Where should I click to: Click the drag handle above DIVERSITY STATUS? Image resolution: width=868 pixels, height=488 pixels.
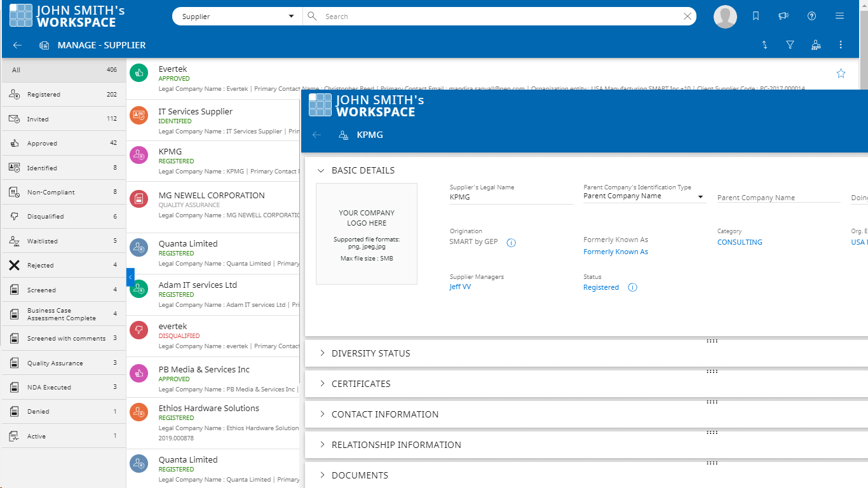click(x=712, y=341)
